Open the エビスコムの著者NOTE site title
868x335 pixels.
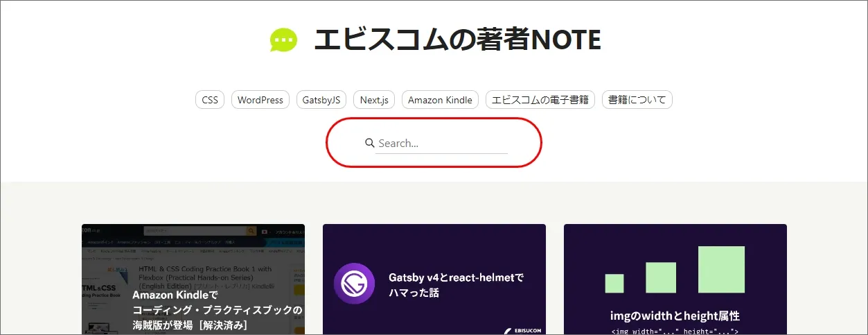pos(457,40)
